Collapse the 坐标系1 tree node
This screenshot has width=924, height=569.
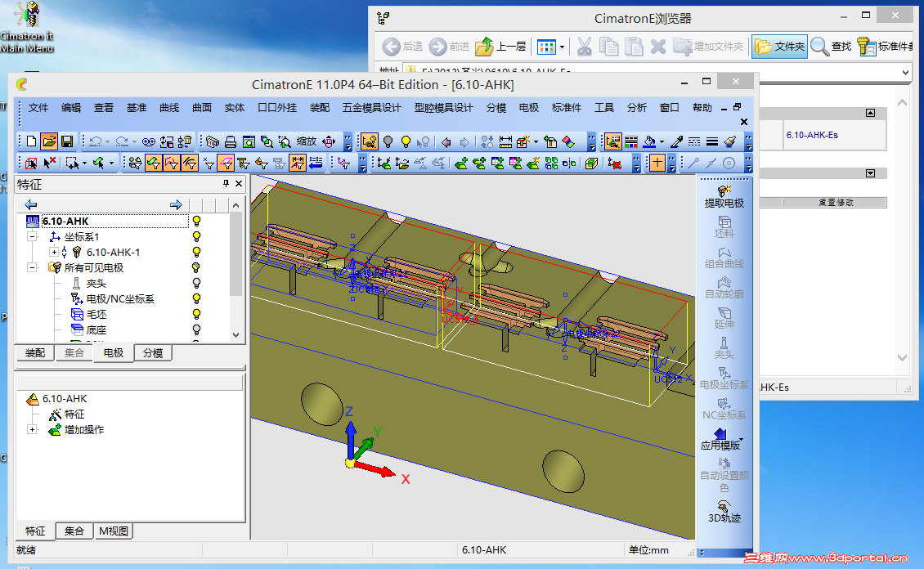[x=33, y=237]
